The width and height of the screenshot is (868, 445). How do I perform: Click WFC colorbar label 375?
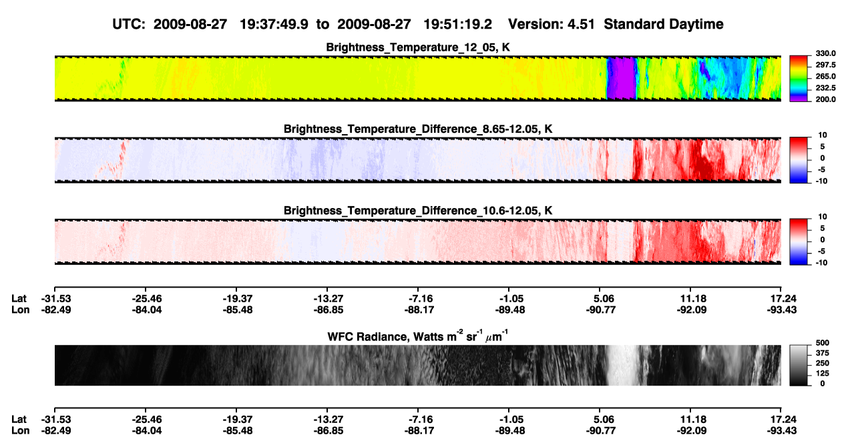[822, 352]
